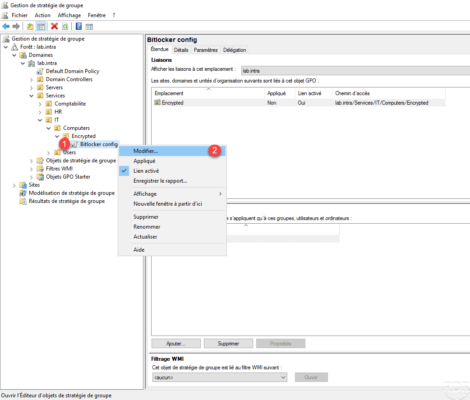The width and height of the screenshot is (470, 400).
Task: Click the blue back arrow toolbar icon
Action: pos(6,26)
